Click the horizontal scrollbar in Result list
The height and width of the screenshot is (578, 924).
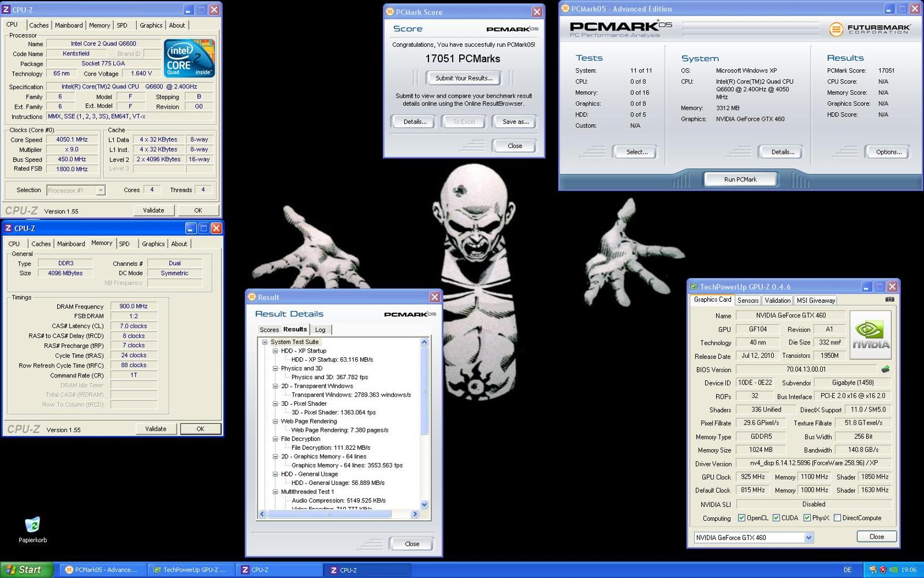(x=330, y=514)
